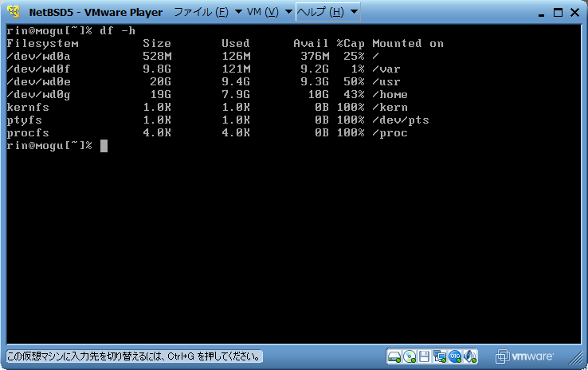This screenshot has width=588, height=370.
Task: Click the Used column header
Action: 236,44
